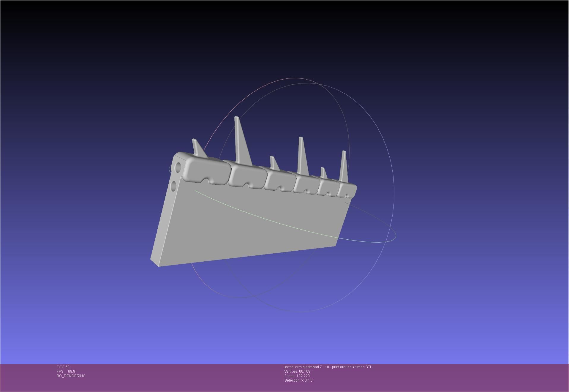
Task: Select the Selection: v: 0 f: 0 entry
Action: [298, 380]
